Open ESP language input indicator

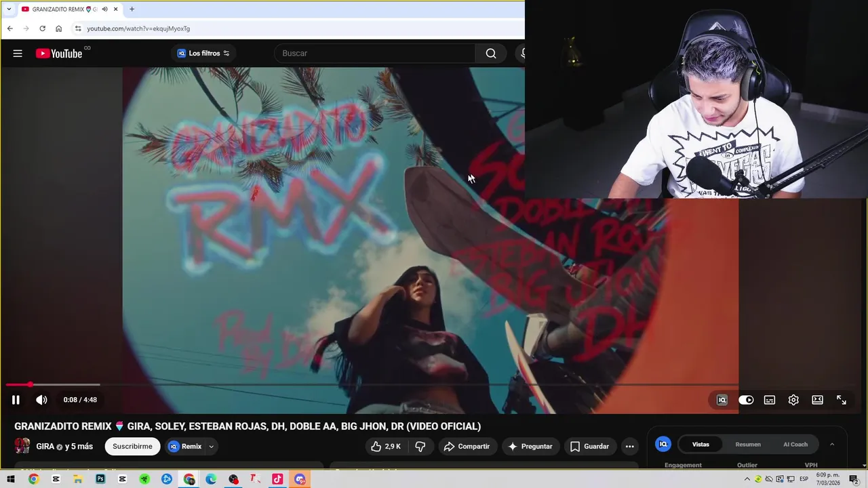click(x=804, y=479)
